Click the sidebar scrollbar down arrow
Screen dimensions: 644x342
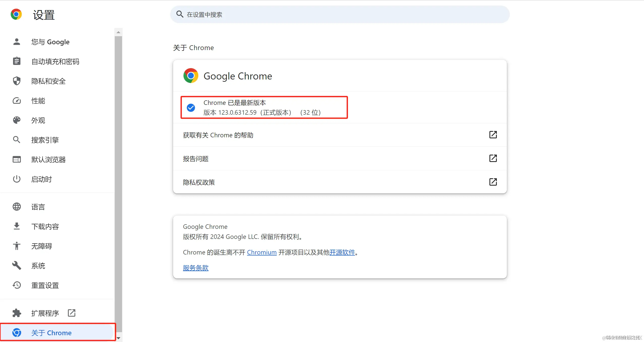tap(118, 338)
